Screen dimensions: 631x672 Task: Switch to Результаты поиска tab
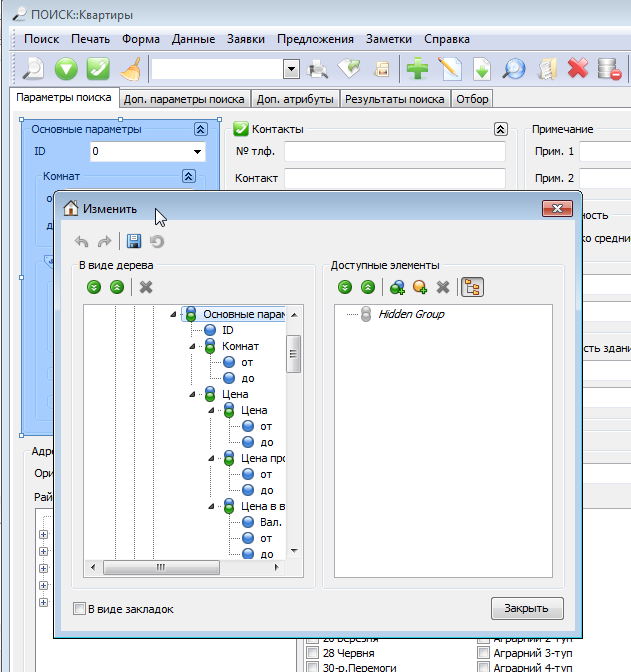click(395, 99)
